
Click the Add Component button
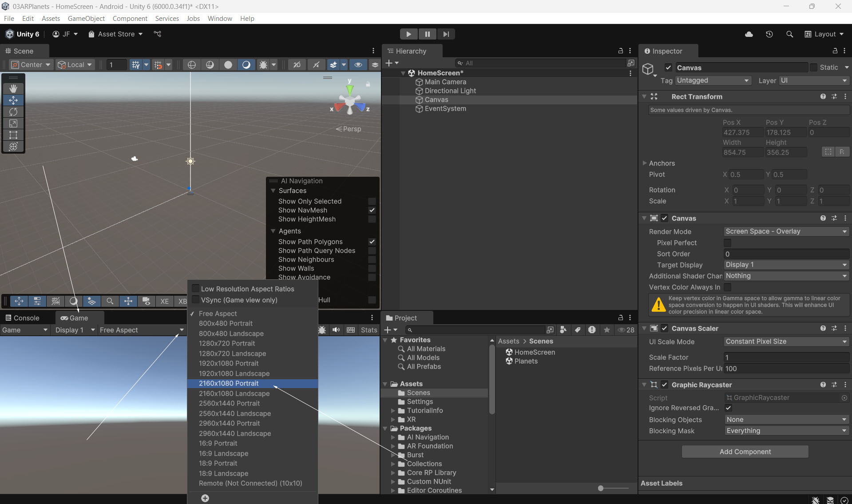[x=745, y=452]
